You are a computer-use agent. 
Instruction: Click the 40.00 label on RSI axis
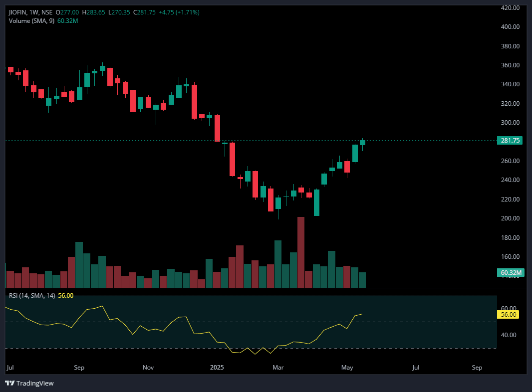[508, 335]
